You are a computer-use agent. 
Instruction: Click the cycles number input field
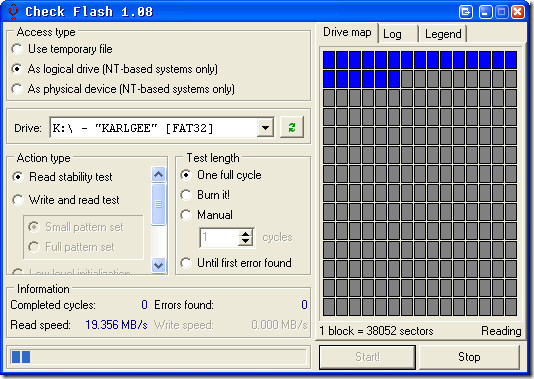pyautogui.click(x=219, y=237)
